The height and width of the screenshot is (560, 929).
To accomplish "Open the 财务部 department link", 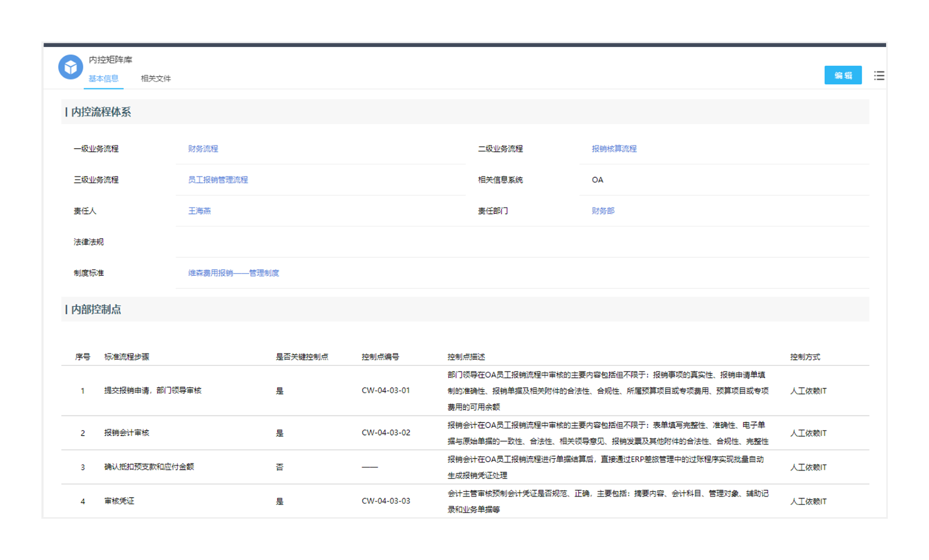I will [x=603, y=211].
